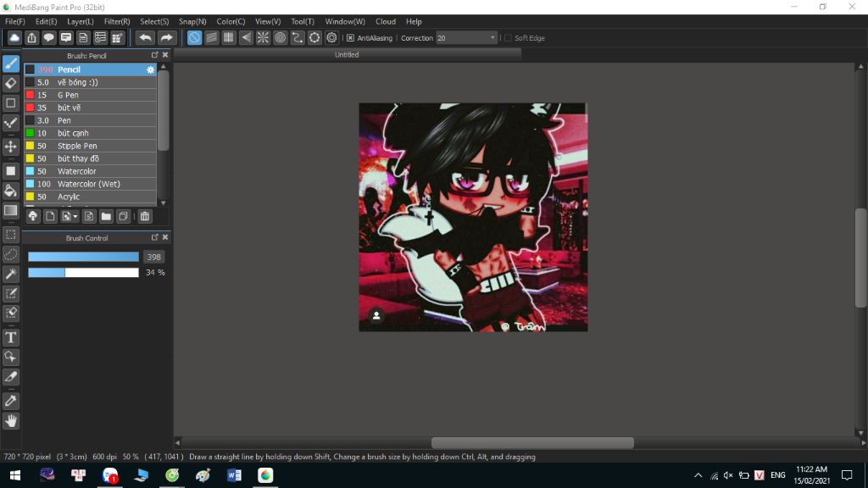
Task: Select the Eyedropper tool
Action: click(x=10, y=401)
